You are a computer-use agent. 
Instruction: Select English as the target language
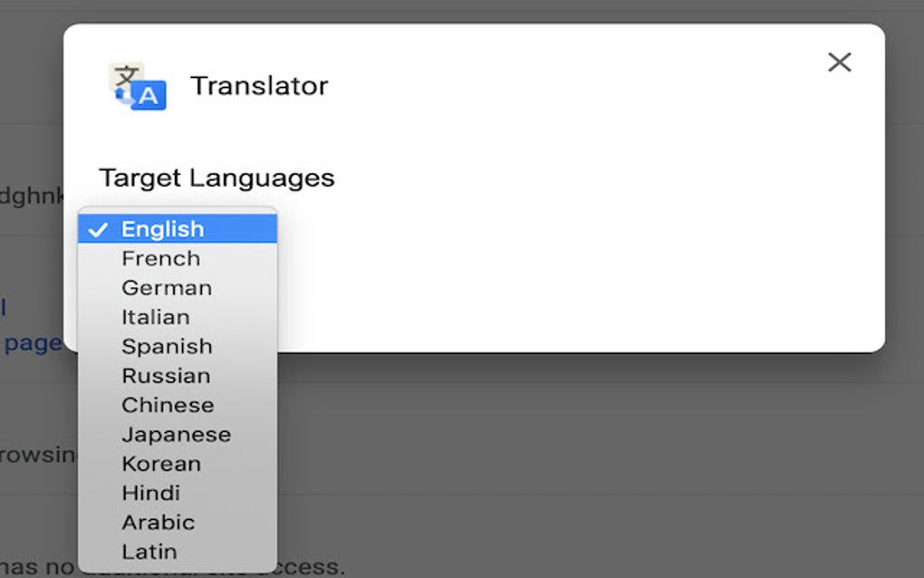pos(163,229)
